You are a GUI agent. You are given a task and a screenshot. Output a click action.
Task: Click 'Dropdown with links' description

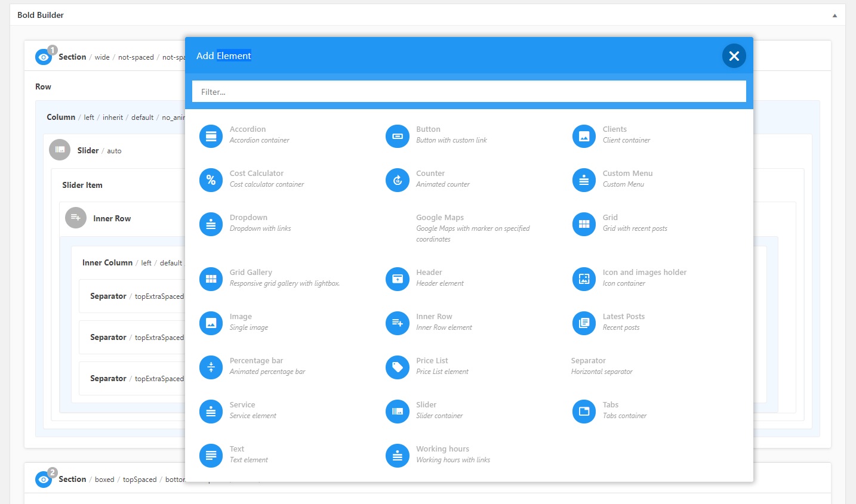click(x=260, y=228)
